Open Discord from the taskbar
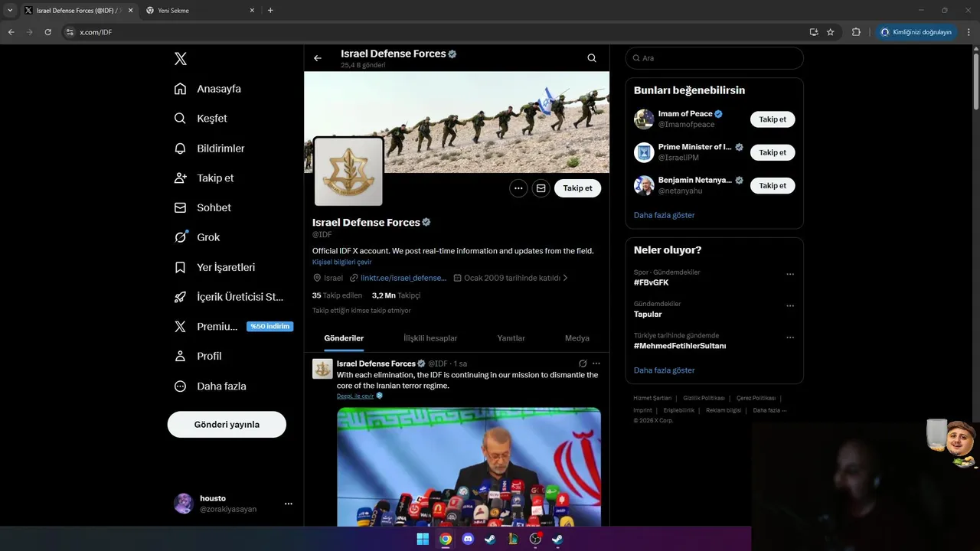This screenshot has height=551, width=980. pos(468,539)
